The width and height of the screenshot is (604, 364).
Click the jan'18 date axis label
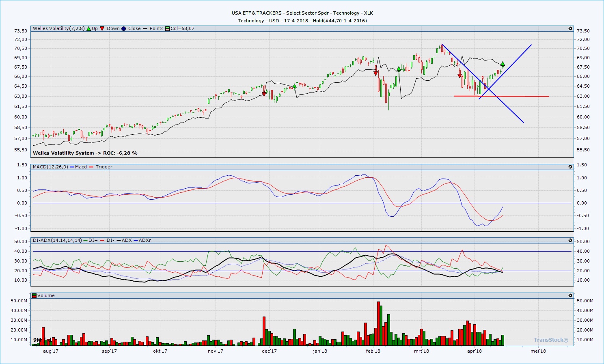click(320, 351)
